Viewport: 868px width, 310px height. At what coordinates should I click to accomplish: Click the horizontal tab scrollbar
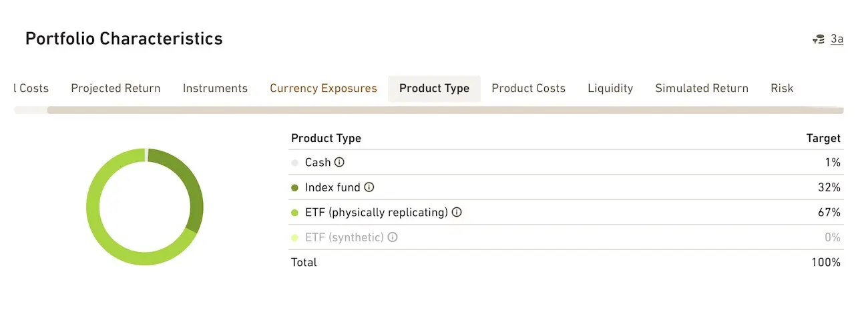pos(445,110)
